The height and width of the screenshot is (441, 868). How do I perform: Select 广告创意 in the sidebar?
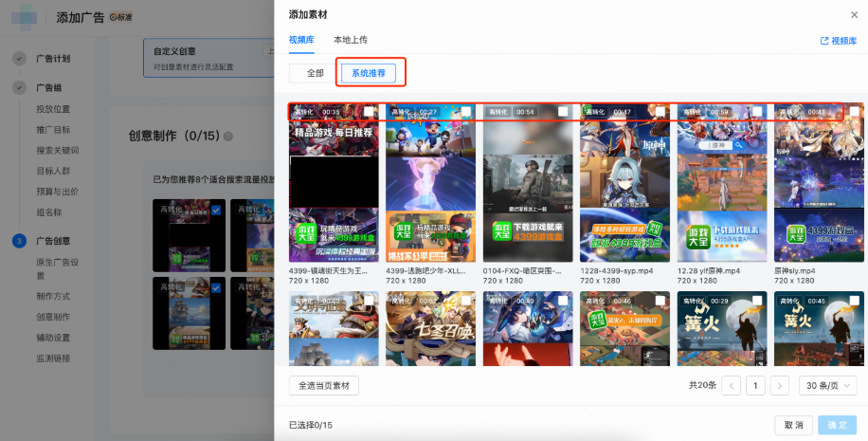click(53, 241)
